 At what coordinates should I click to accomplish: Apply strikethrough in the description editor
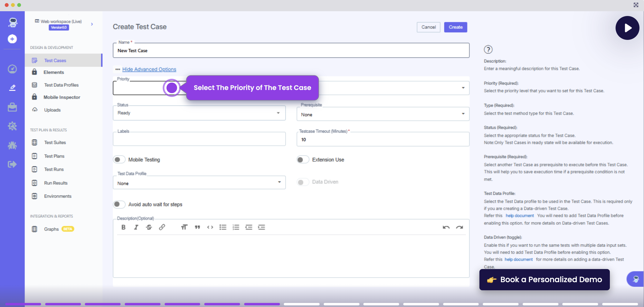pyautogui.click(x=149, y=227)
